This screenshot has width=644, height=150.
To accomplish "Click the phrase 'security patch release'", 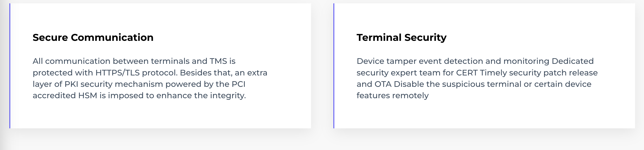I will 553,73.
